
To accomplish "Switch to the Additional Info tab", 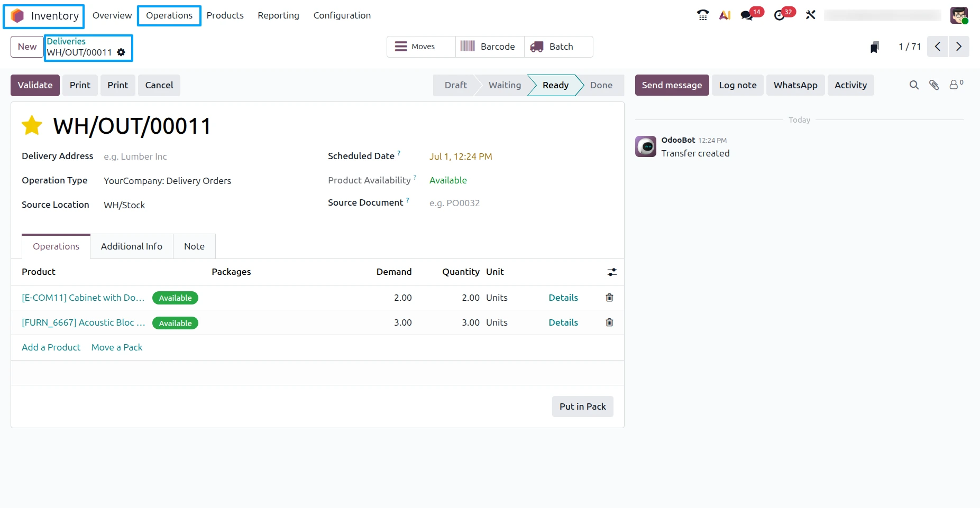I will 132,246.
